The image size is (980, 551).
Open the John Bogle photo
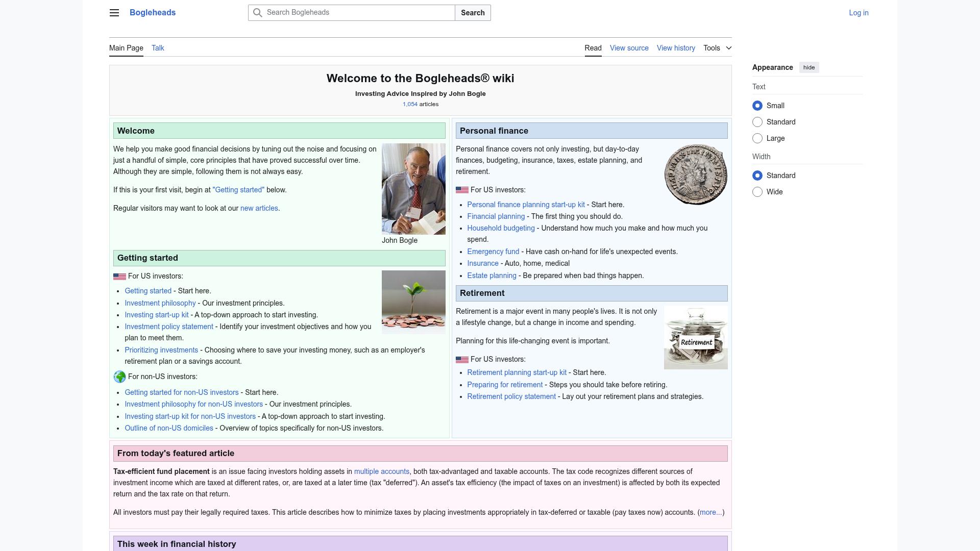(413, 189)
